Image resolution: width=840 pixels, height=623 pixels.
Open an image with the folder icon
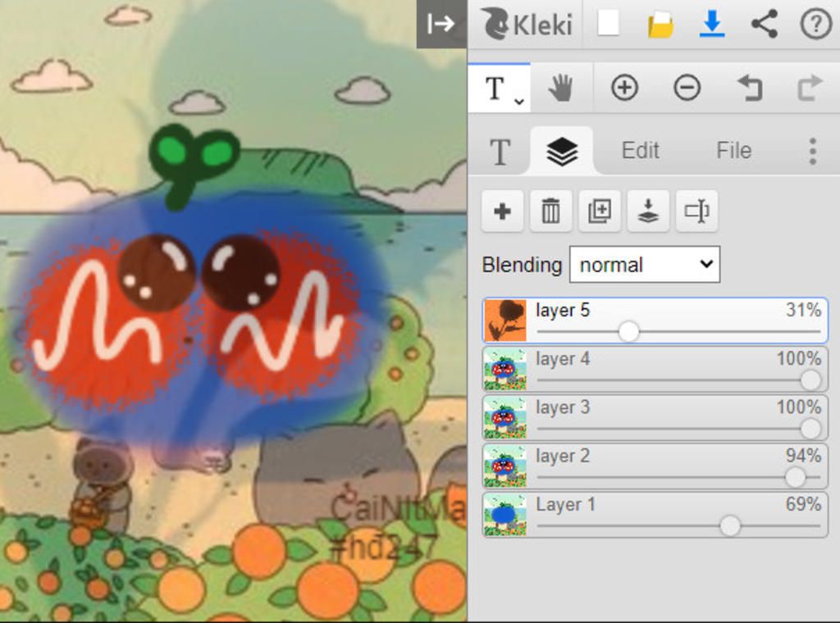click(660, 25)
